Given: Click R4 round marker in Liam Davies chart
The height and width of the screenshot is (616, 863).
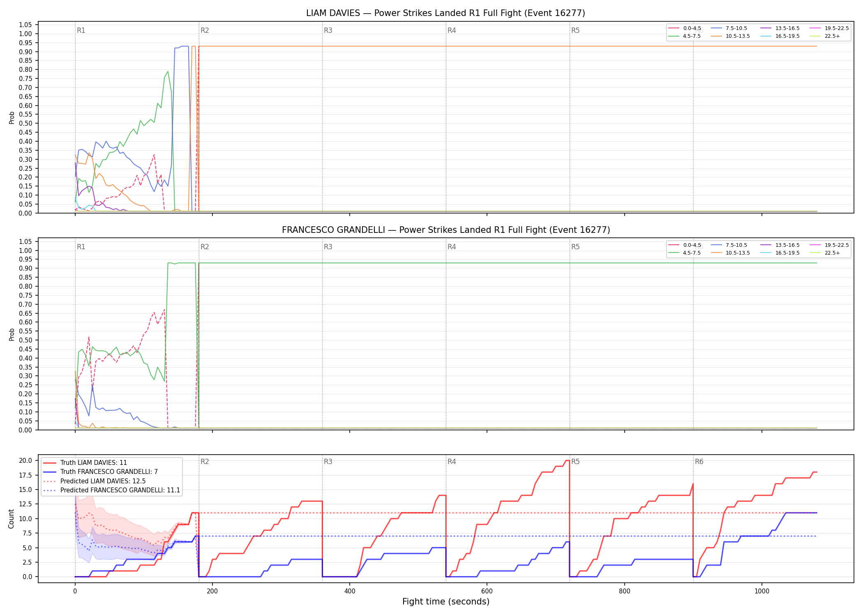Looking at the screenshot, I should pos(452,30).
